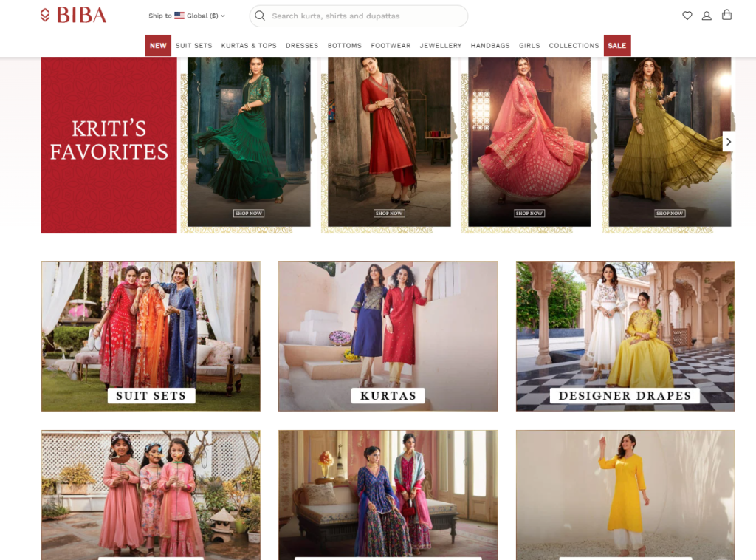Image resolution: width=756 pixels, height=560 pixels.
Task: Click the red SALE button
Action: 616,46
